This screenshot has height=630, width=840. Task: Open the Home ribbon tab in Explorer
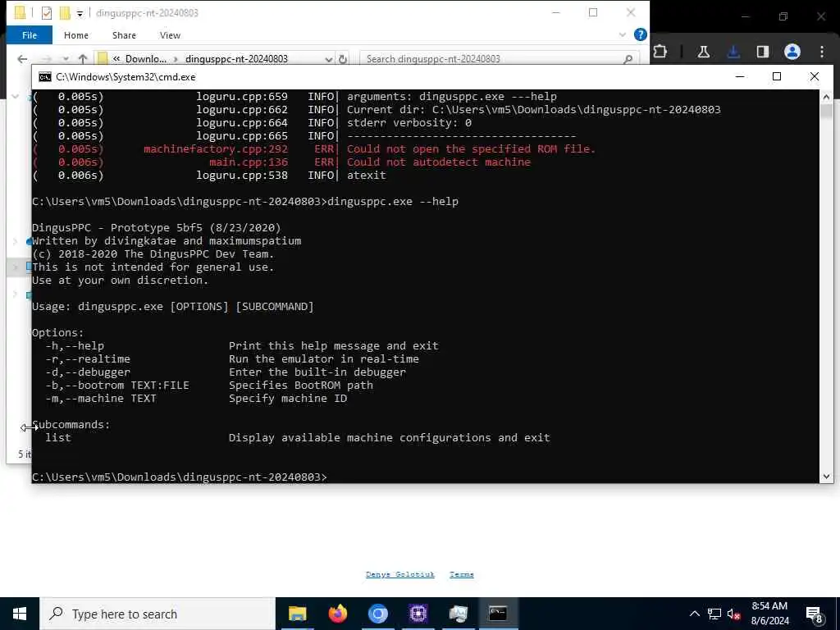click(76, 35)
